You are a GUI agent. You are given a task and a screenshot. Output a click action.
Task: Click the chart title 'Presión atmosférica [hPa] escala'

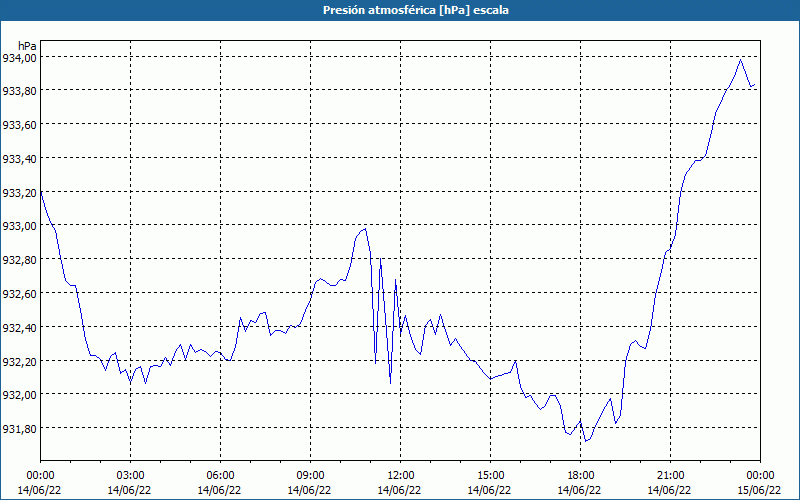coord(415,10)
